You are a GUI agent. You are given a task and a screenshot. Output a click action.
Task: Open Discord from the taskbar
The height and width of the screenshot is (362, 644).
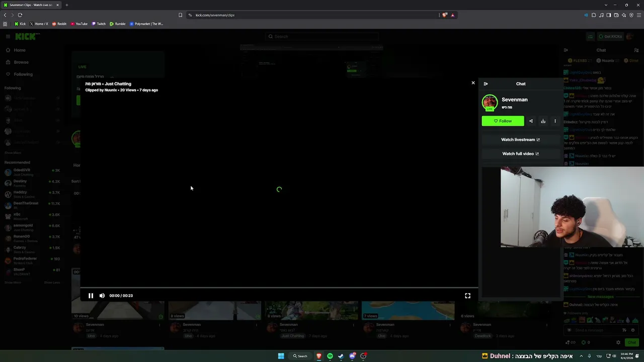352,356
